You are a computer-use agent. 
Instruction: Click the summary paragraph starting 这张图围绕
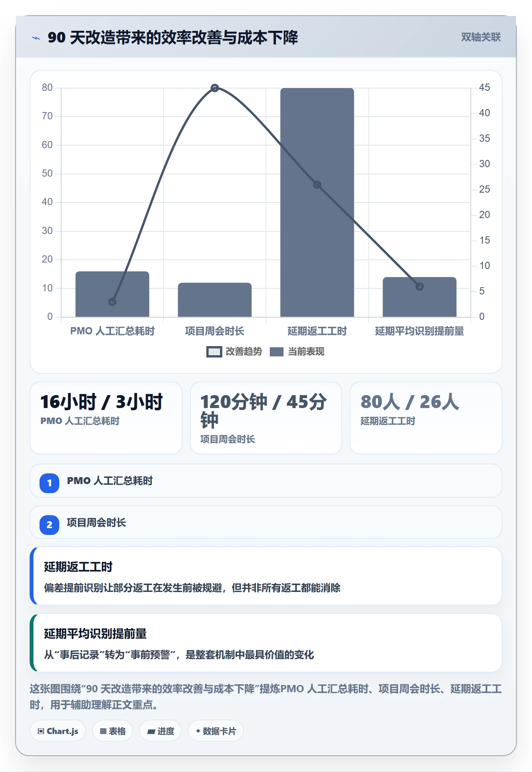266,697
